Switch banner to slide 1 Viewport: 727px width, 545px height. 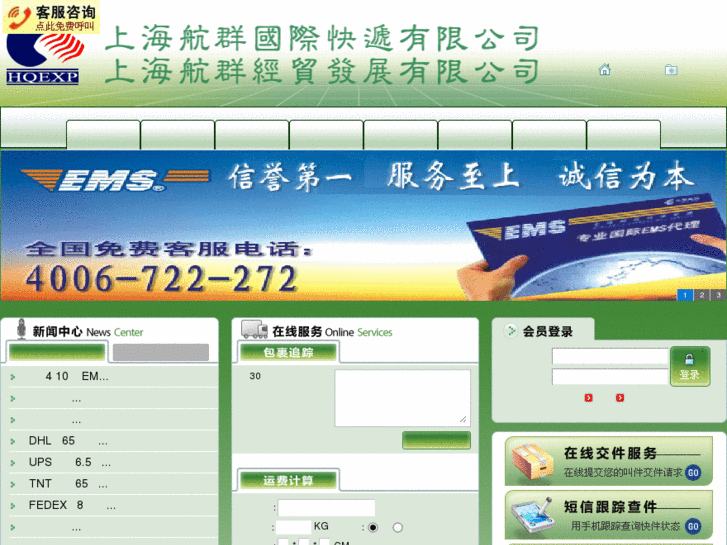pos(685,295)
